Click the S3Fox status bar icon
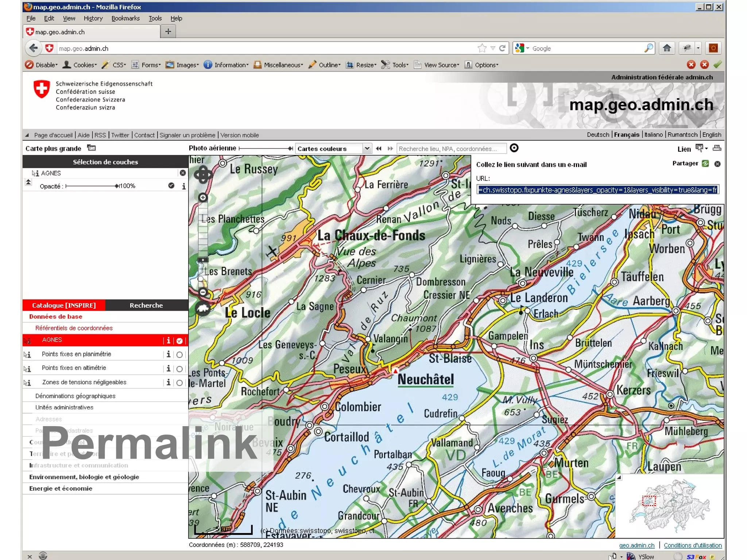 tap(696, 557)
